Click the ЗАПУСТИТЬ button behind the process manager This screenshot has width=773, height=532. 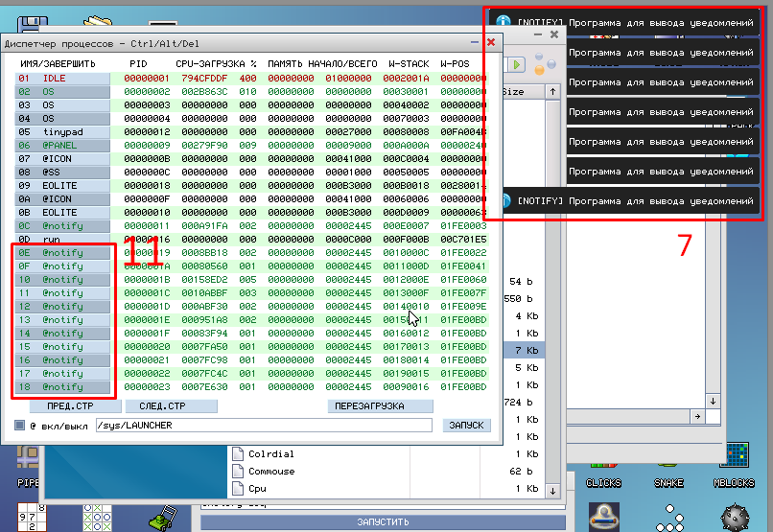383,521
